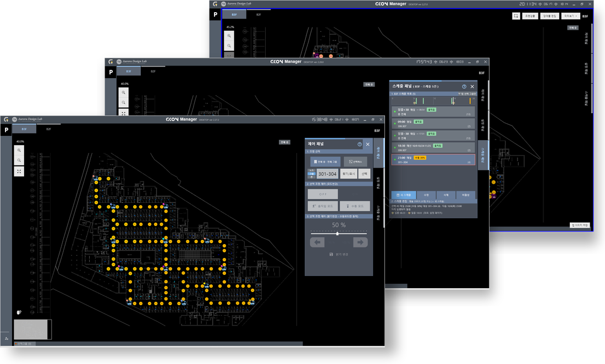Switch to the B2F tab in the middle window
The image size is (605, 364).
click(x=153, y=71)
